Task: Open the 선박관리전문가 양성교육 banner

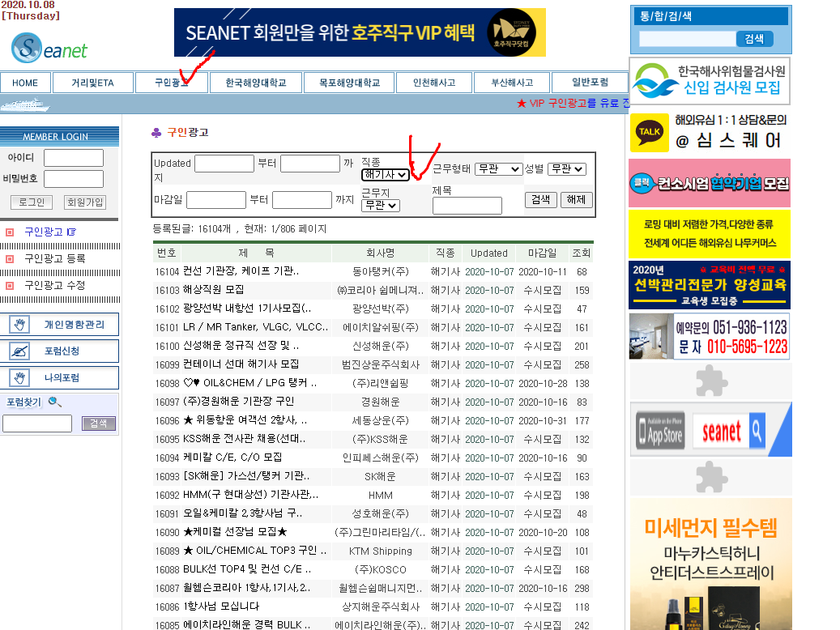Action: point(710,286)
